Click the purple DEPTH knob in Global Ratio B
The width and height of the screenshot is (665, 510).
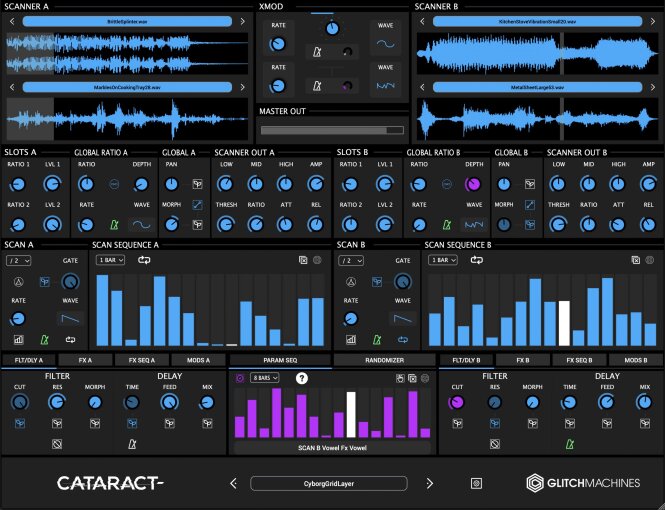(x=473, y=184)
